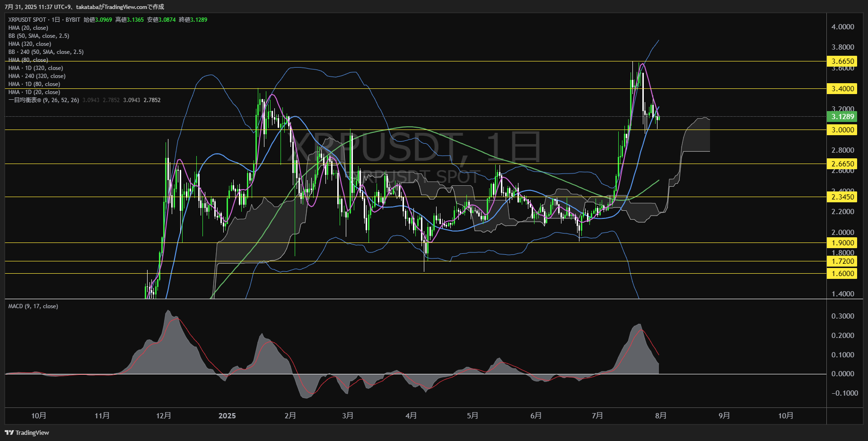Select the BB · 240 indicator legend

click(x=46, y=52)
